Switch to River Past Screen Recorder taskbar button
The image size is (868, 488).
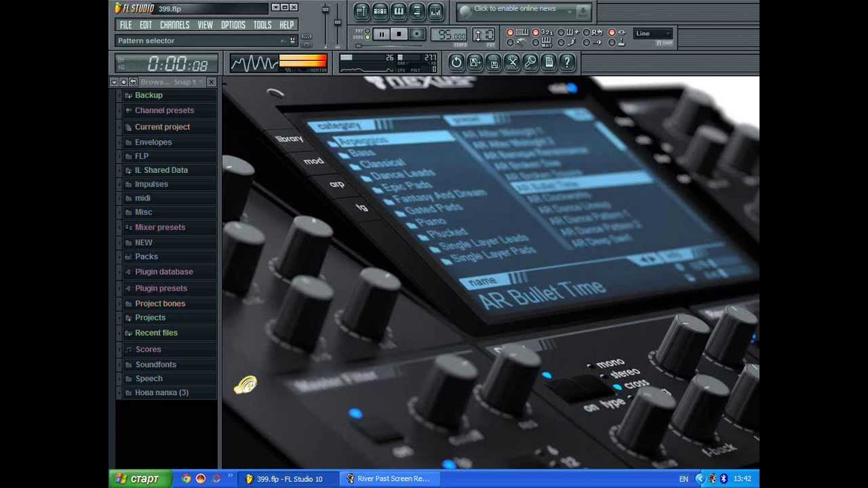388,479
